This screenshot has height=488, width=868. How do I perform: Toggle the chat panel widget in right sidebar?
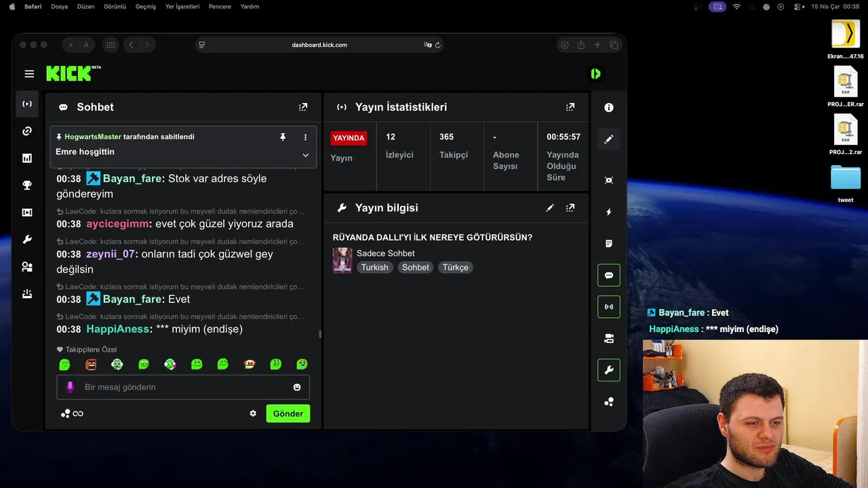609,275
